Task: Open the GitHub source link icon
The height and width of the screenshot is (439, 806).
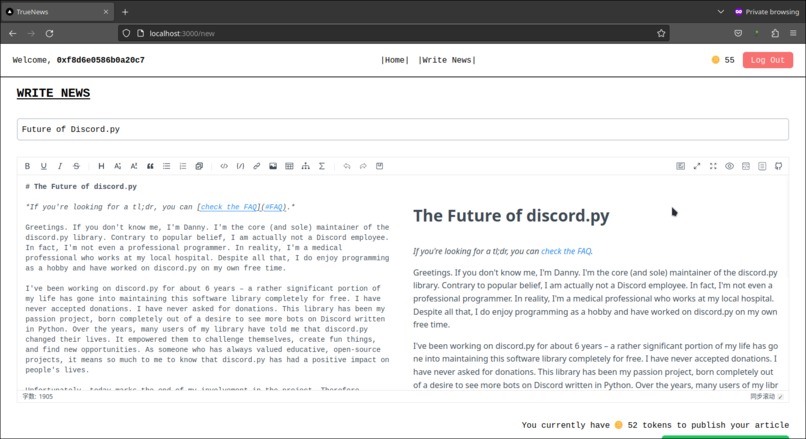Action: point(778,166)
